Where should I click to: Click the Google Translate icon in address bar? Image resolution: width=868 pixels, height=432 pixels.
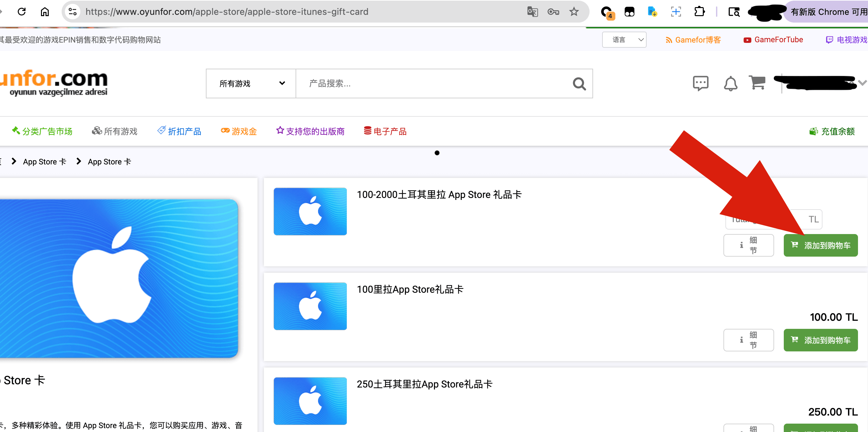[x=532, y=12]
